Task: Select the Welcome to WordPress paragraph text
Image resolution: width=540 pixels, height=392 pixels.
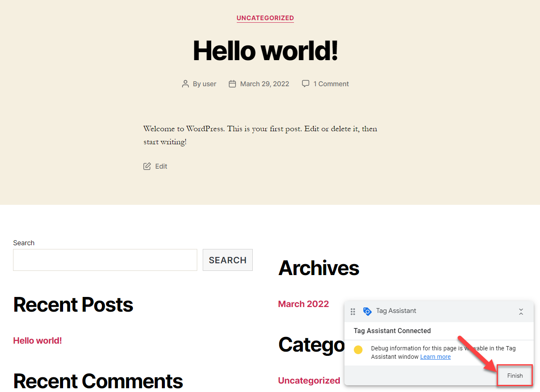Action: pos(260,135)
